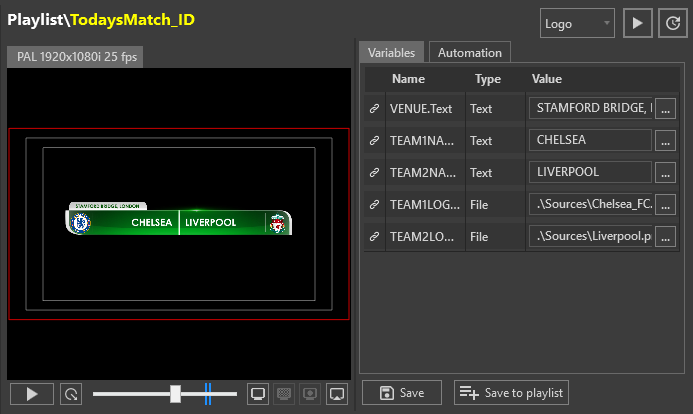The width and height of the screenshot is (693, 414).
Task: Click the loop playback icon below the preview
Action: point(69,394)
